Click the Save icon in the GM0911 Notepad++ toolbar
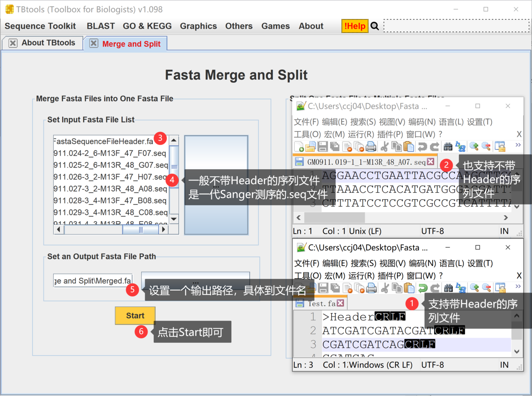Image resolution: width=532 pixels, height=396 pixels. click(x=323, y=146)
